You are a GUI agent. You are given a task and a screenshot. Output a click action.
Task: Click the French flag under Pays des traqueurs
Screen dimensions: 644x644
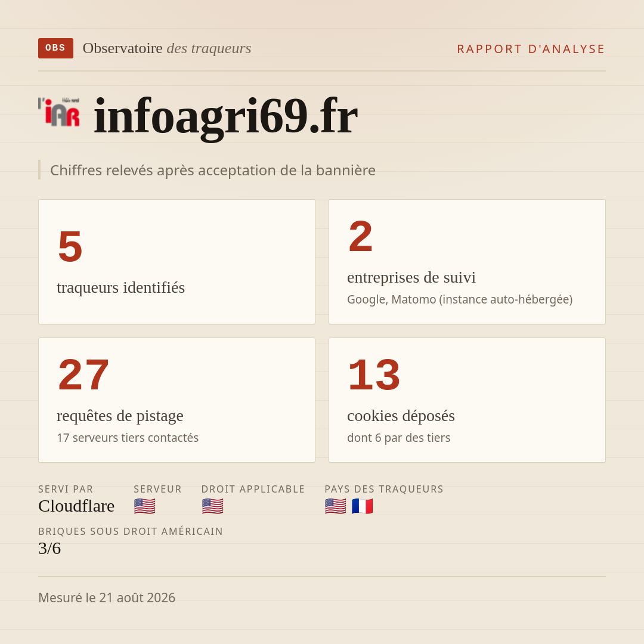click(363, 506)
